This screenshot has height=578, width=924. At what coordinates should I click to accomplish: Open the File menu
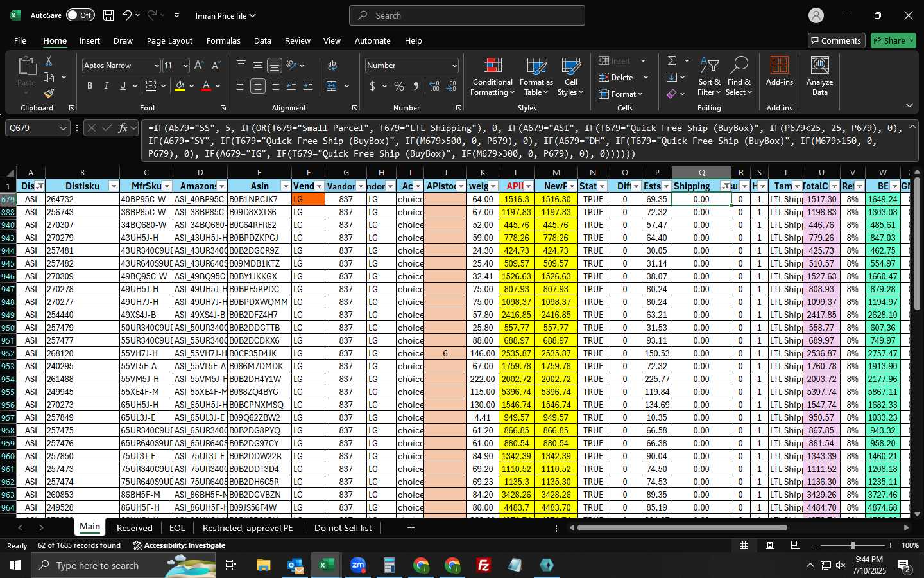(x=20, y=40)
